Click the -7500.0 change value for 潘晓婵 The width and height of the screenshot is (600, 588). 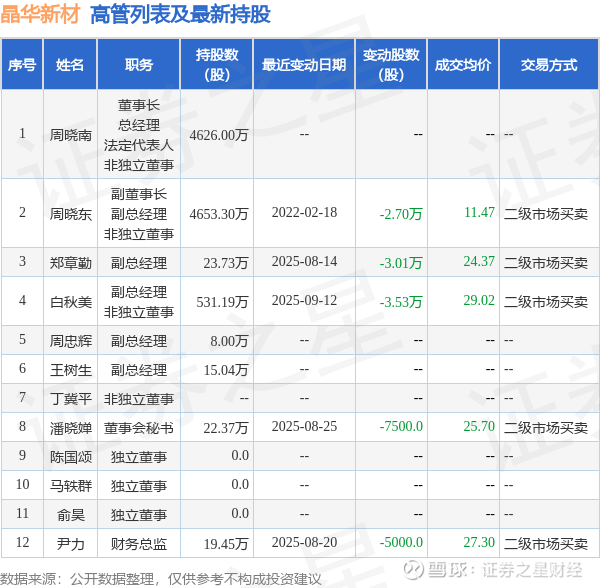(x=401, y=427)
